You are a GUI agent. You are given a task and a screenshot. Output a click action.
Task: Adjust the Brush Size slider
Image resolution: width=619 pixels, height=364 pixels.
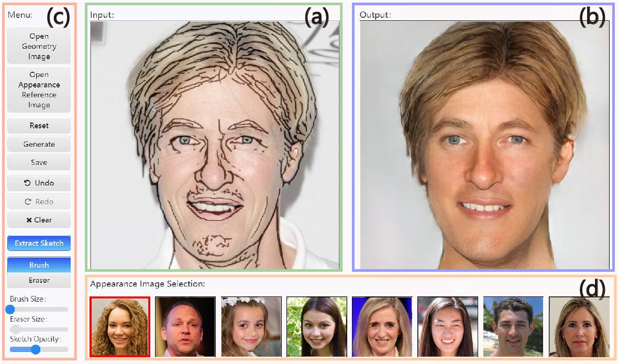pos(39,309)
